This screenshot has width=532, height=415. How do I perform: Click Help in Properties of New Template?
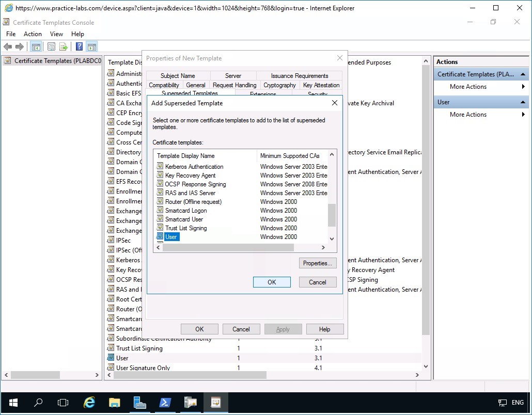click(325, 329)
